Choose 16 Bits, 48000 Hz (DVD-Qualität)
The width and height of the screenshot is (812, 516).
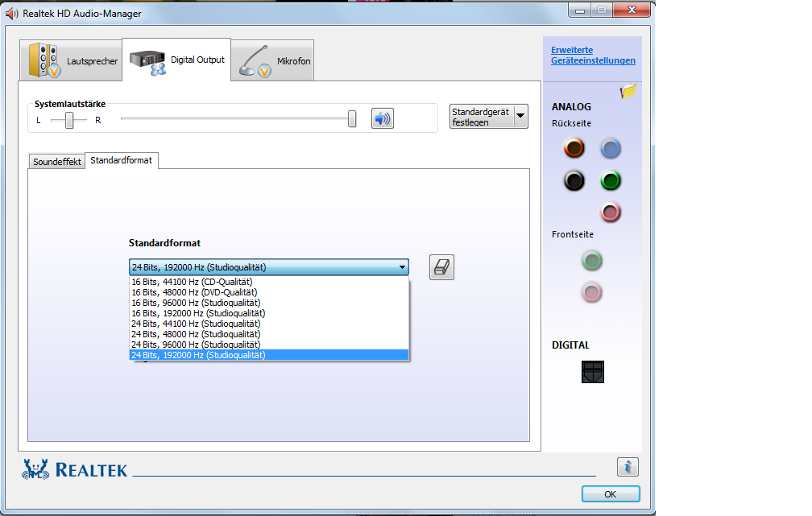(x=269, y=292)
